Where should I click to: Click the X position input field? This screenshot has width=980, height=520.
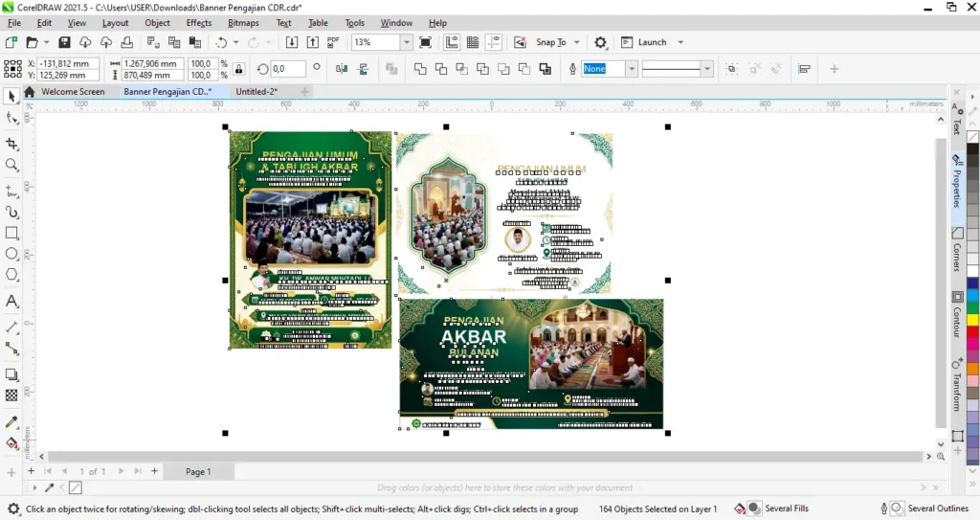tap(68, 63)
